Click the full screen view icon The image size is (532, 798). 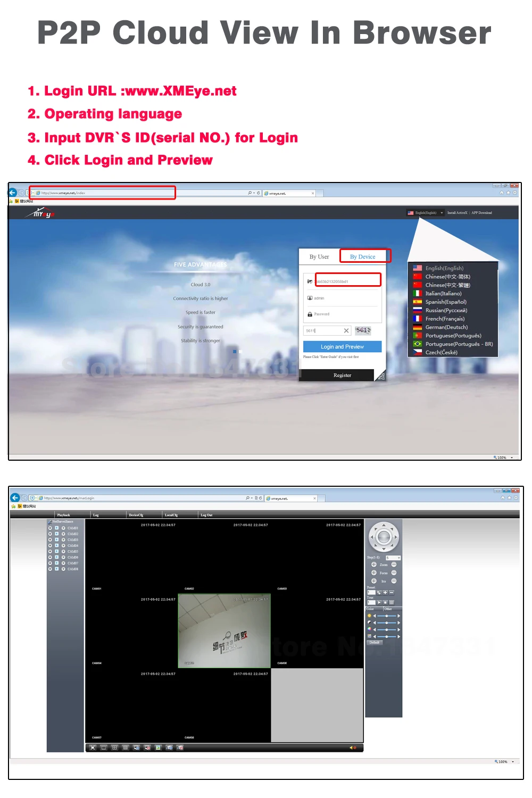pos(93,747)
